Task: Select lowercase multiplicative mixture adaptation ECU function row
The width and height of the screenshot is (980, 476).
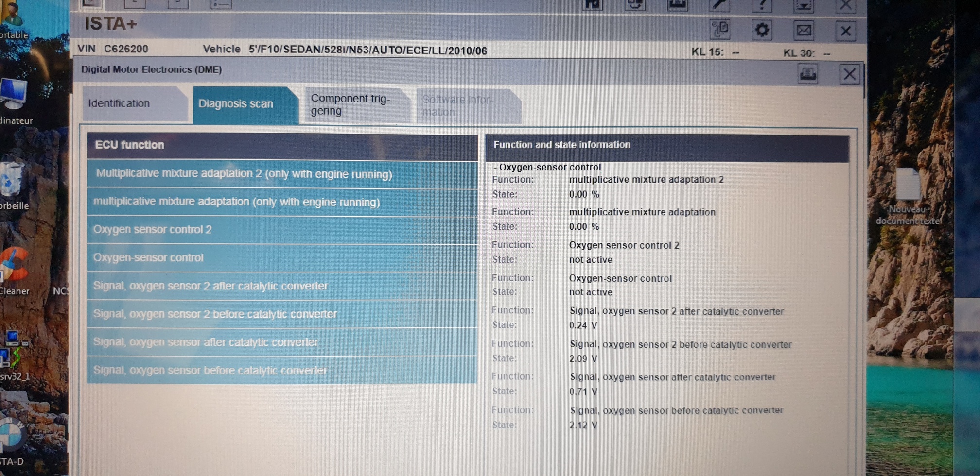Action: (282, 202)
